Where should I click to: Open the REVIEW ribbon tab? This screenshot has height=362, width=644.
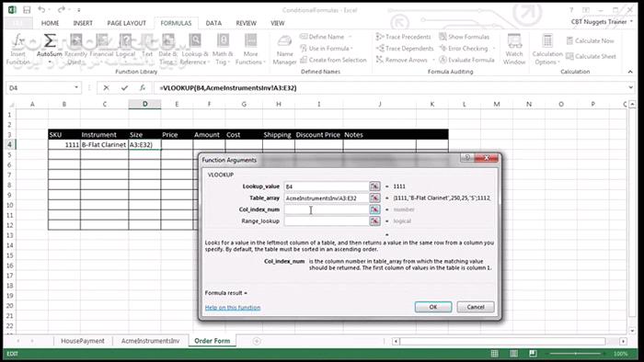(x=246, y=23)
